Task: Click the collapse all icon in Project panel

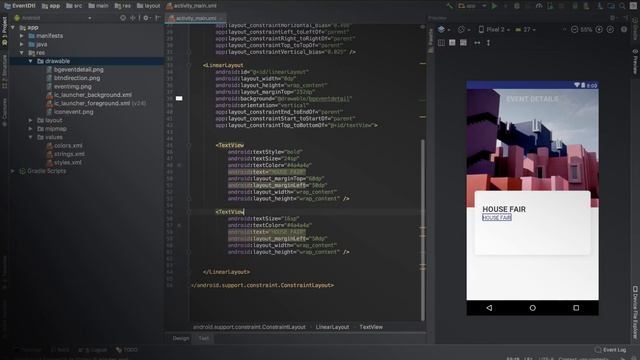Action: pyautogui.click(x=133, y=18)
